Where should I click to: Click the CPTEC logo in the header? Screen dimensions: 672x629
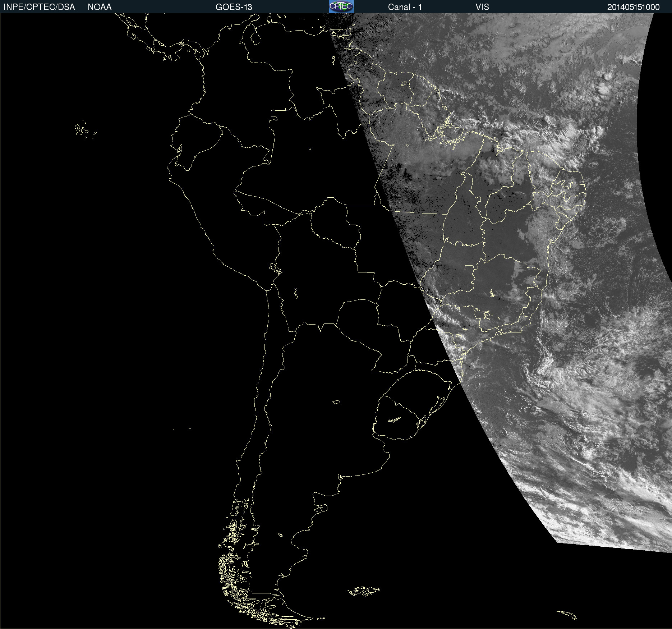[341, 6]
